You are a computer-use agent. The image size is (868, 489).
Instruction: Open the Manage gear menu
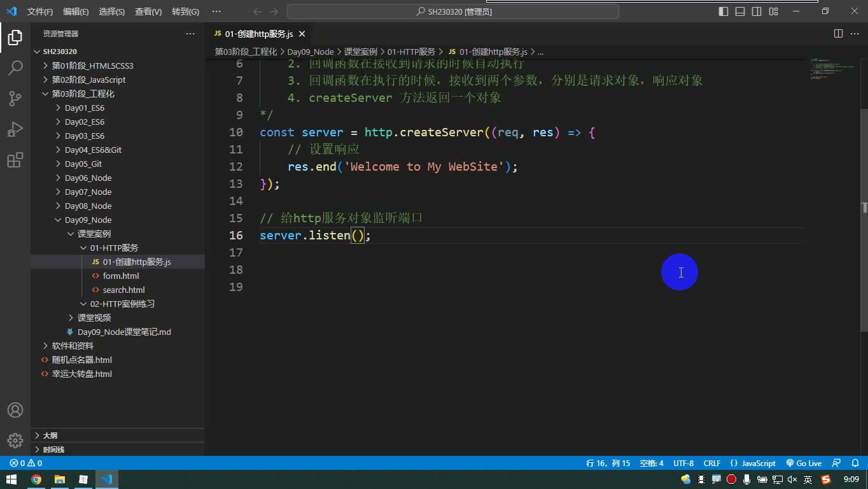point(15,440)
